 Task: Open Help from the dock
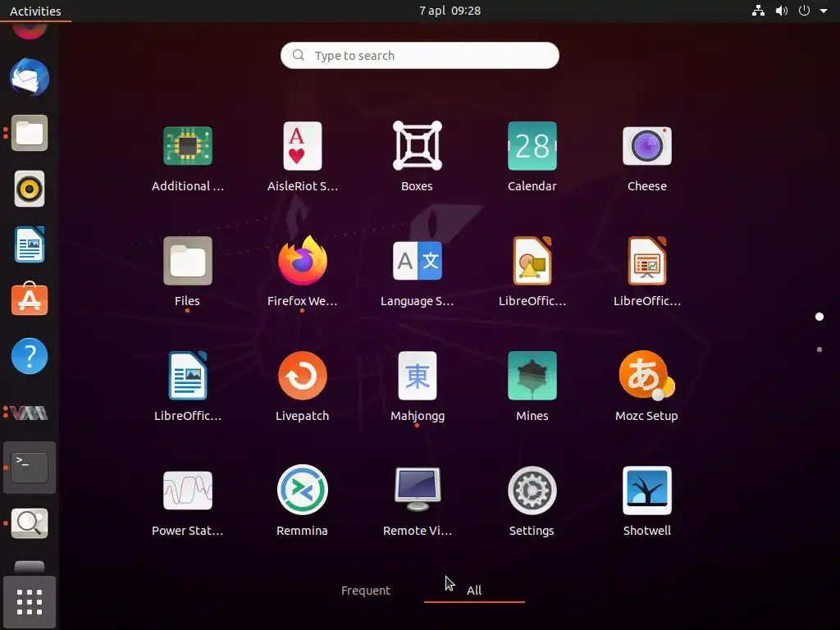(30, 356)
